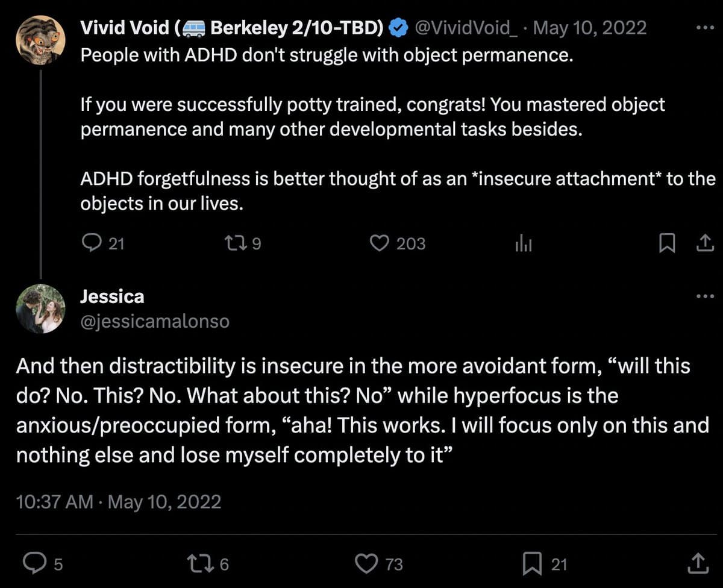View analytics of Vivid Void's tweet
This screenshot has height=588, width=723.
(x=523, y=243)
